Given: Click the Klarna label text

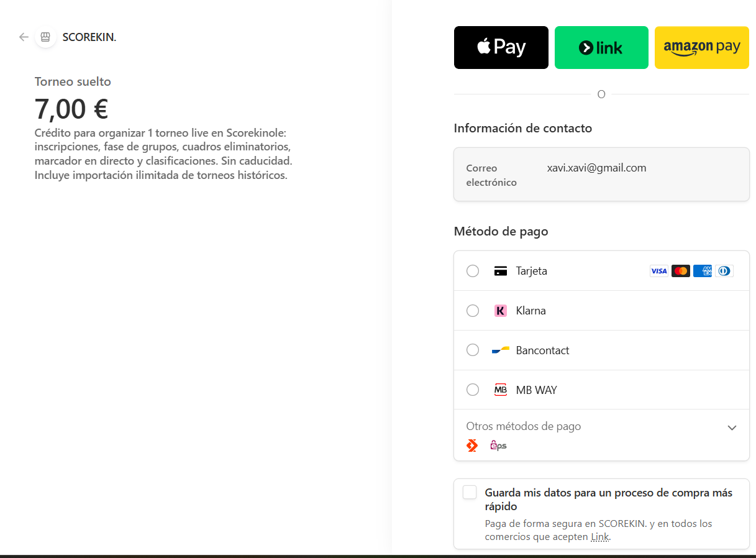Looking at the screenshot, I should [531, 311].
